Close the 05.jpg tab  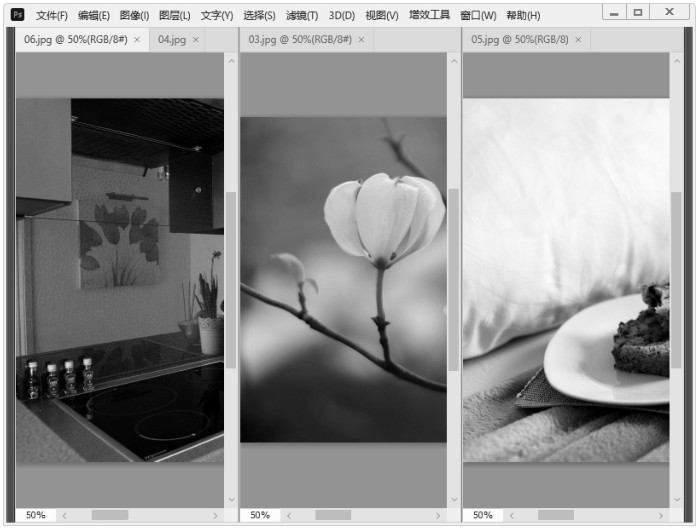click(578, 40)
